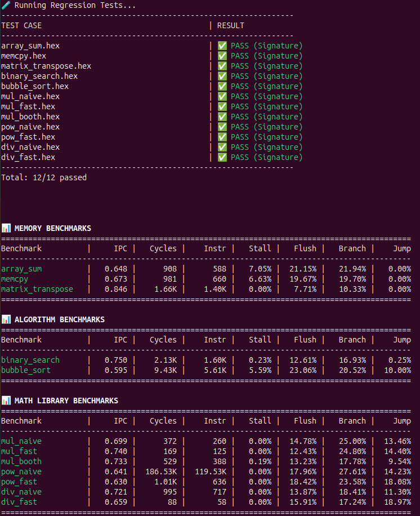Click the bar chart icon next to ALGORITHM BENCHMARKS
The image size is (420, 516).
[6, 319]
